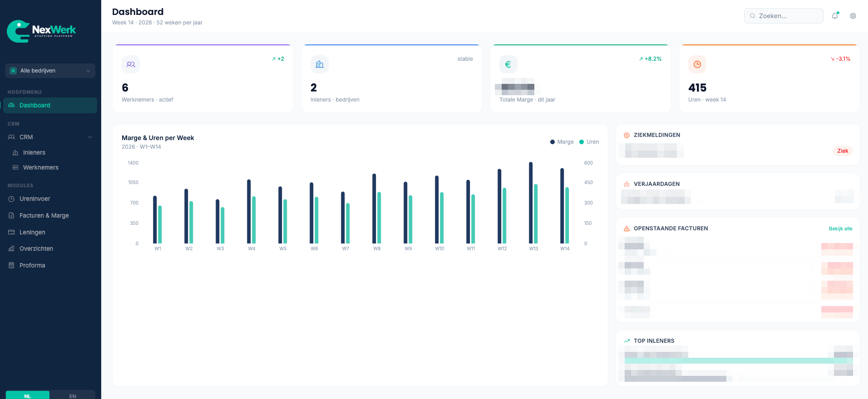
Task: Click the W13 Marge bar
Action: (531, 203)
